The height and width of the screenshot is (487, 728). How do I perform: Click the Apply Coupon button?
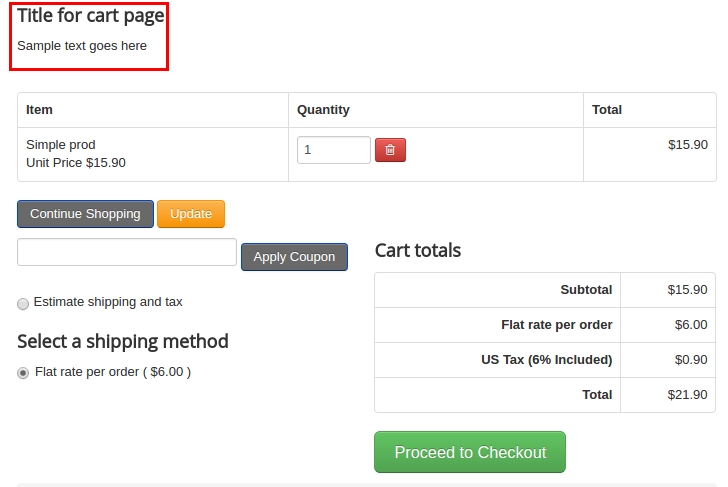pos(294,257)
